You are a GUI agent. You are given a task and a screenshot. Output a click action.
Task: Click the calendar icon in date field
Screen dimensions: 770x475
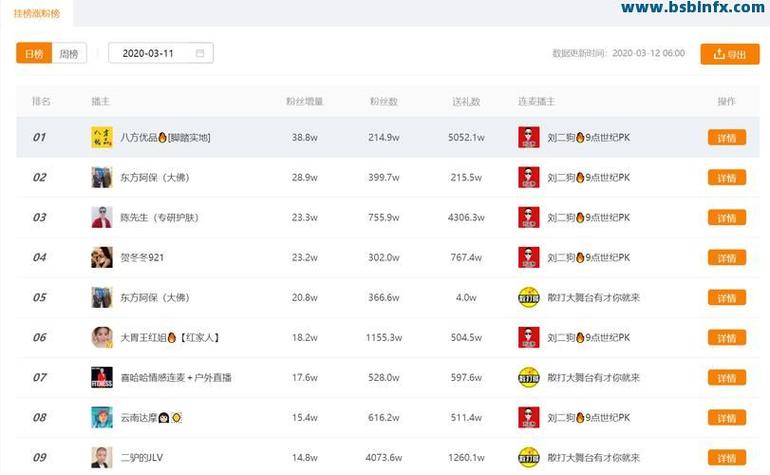pos(200,54)
